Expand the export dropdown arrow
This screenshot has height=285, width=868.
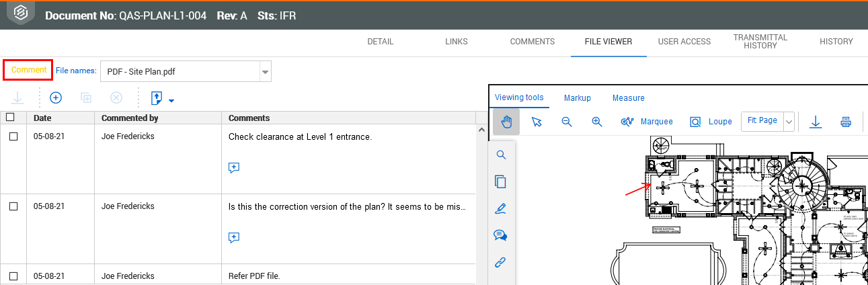[171, 101]
